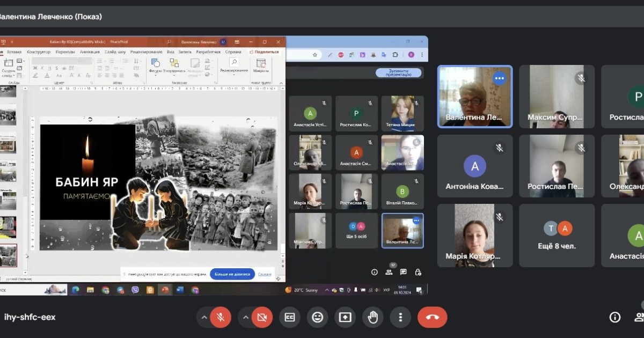Open the 'Ще 5 осіб' tile in shared window
The image size is (644, 338).
(357, 231)
